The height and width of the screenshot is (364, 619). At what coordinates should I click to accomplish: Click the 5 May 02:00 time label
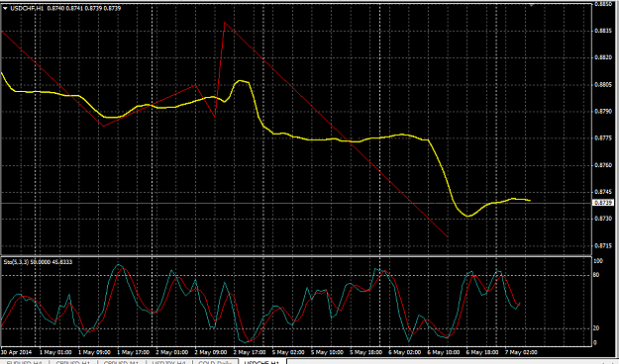click(x=288, y=352)
